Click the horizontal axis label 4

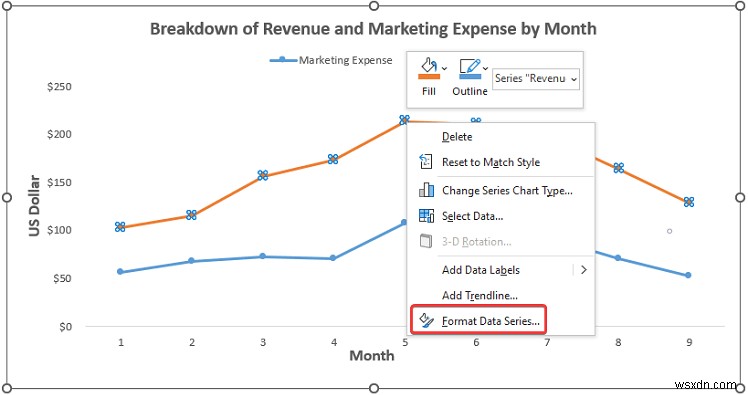pos(334,342)
